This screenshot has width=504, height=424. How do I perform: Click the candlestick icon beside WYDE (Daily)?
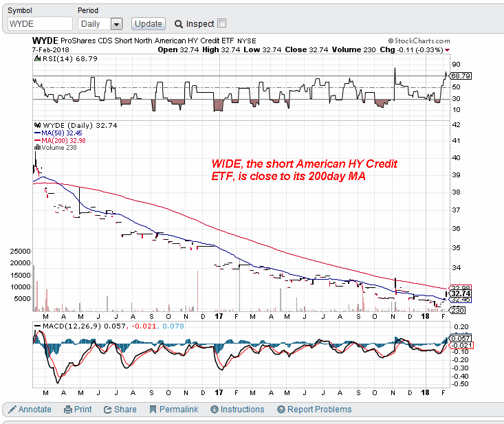tap(37, 125)
